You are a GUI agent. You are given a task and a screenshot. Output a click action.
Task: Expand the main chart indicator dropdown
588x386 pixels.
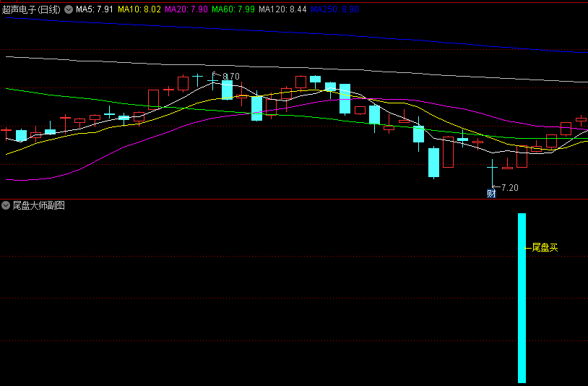click(x=69, y=9)
